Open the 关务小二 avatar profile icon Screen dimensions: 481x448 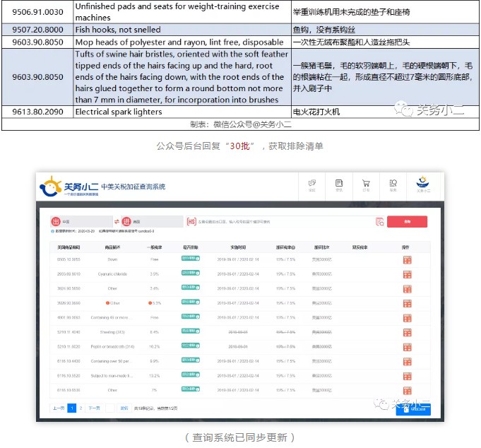point(422,182)
